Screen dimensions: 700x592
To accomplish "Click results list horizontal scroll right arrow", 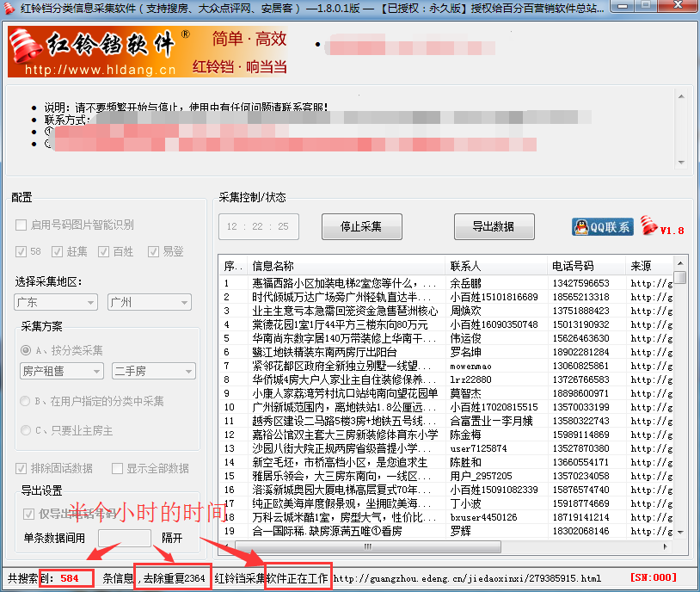I will click(666, 546).
